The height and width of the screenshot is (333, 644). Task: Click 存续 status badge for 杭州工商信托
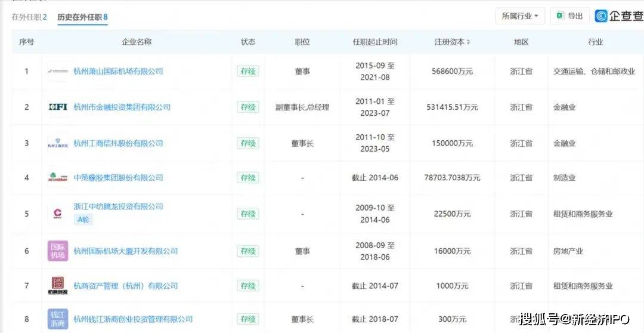247,143
